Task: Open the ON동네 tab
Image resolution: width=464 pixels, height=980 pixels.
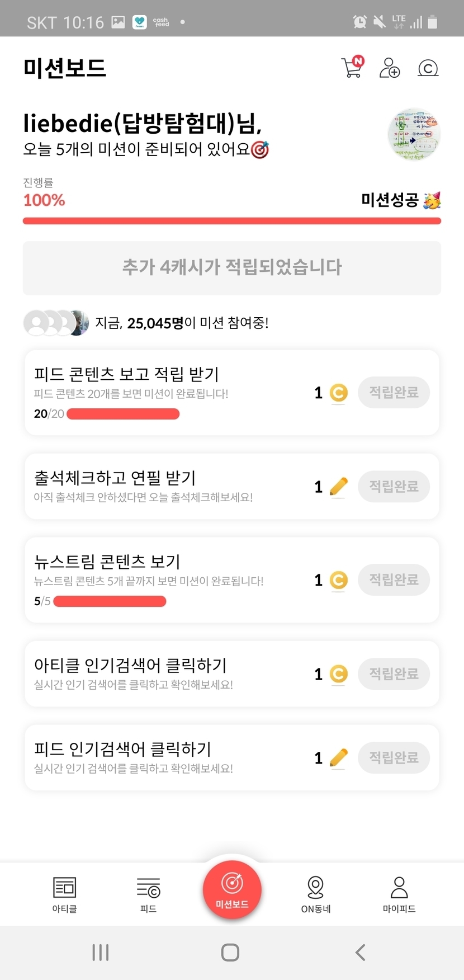Action: (316, 893)
